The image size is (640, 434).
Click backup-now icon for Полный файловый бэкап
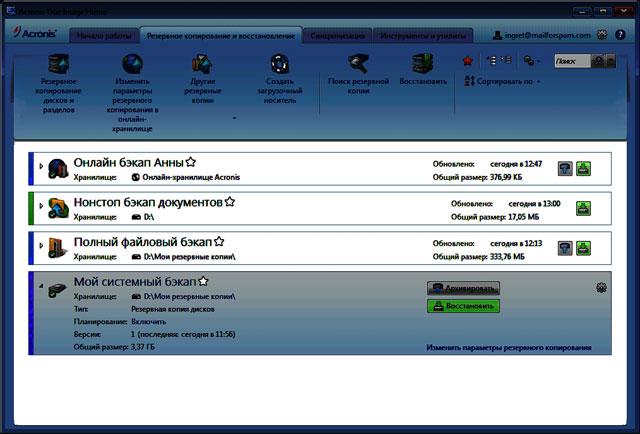click(566, 248)
